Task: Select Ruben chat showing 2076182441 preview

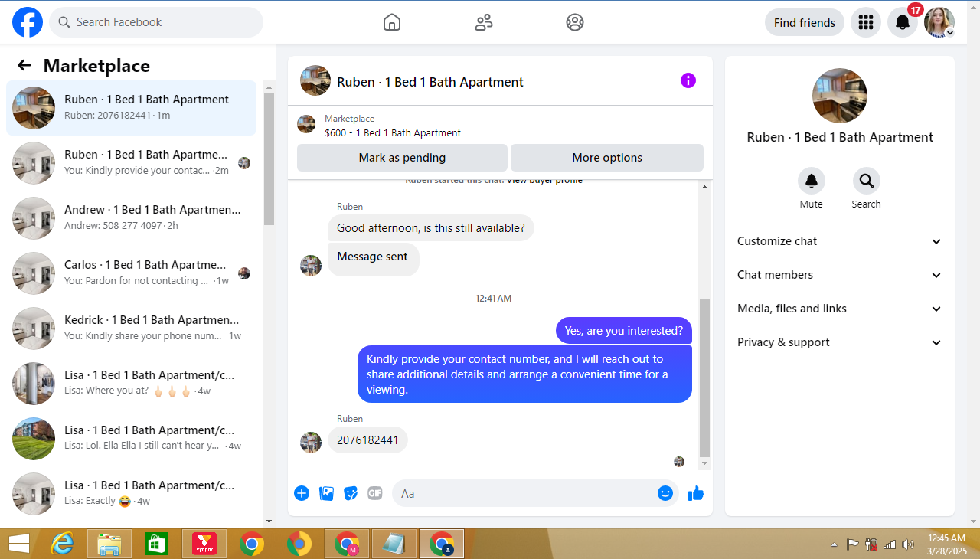Action: [x=132, y=108]
